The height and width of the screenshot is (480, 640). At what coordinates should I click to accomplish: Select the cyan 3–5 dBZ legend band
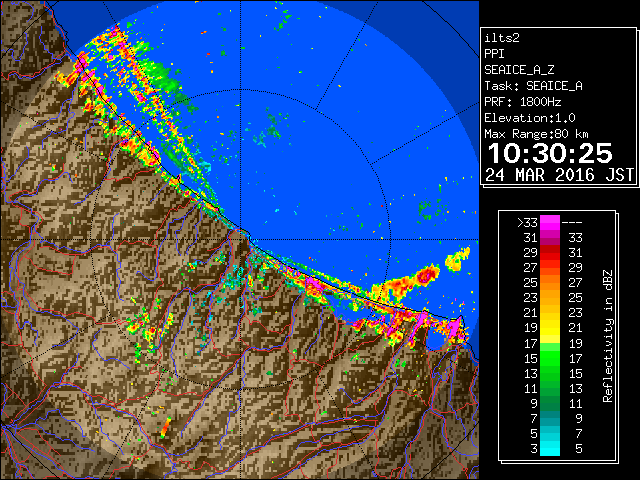(550, 449)
